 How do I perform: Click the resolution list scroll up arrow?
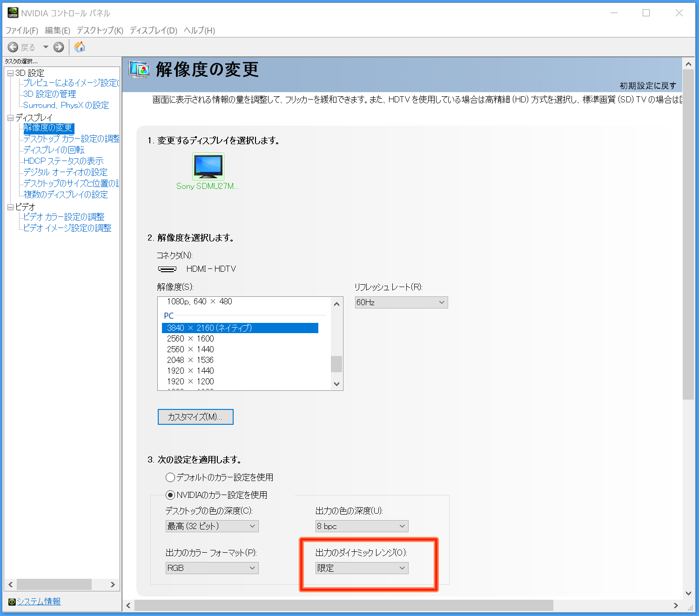tap(337, 304)
